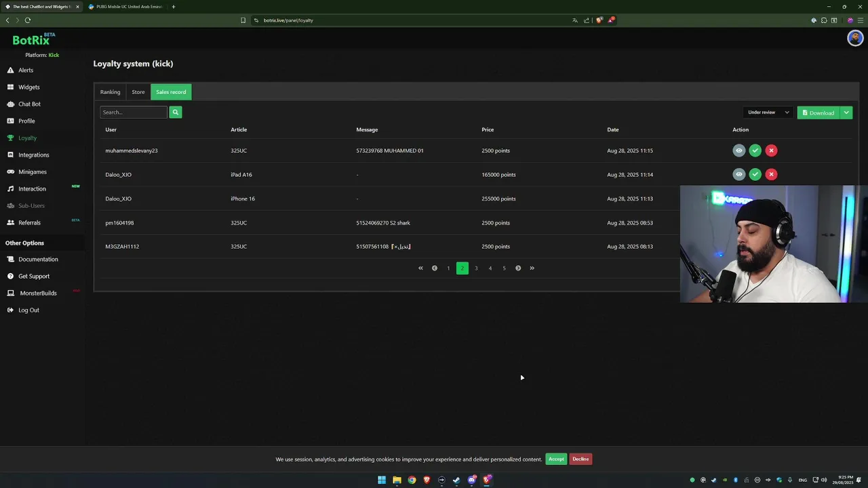Select user pm1604198 in the table
This screenshot has width=868, height=488.
[119, 222]
